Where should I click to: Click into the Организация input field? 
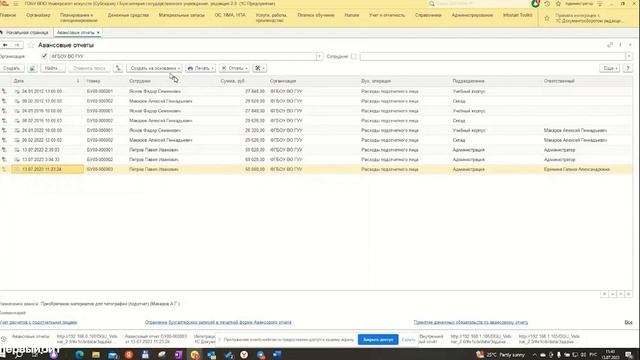183,56
